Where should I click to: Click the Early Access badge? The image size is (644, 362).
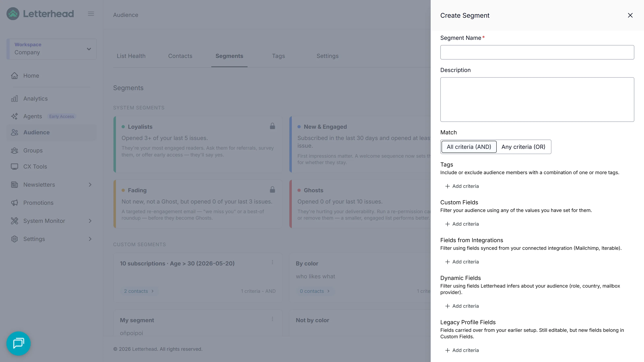[x=62, y=117]
